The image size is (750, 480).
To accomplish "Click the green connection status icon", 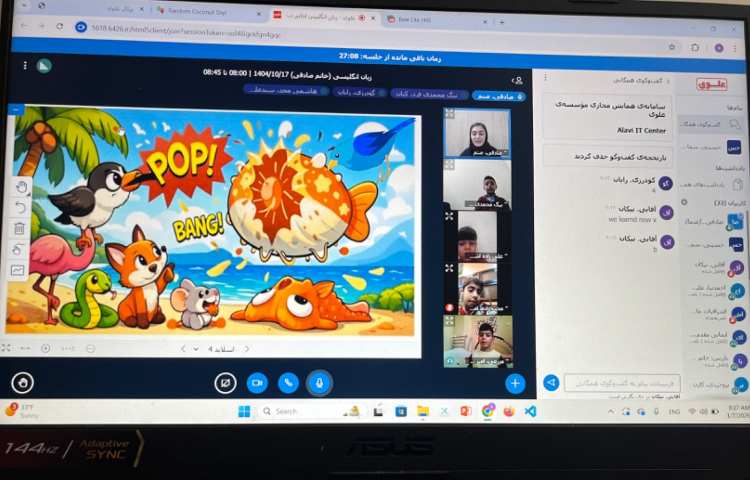I will [x=44, y=65].
